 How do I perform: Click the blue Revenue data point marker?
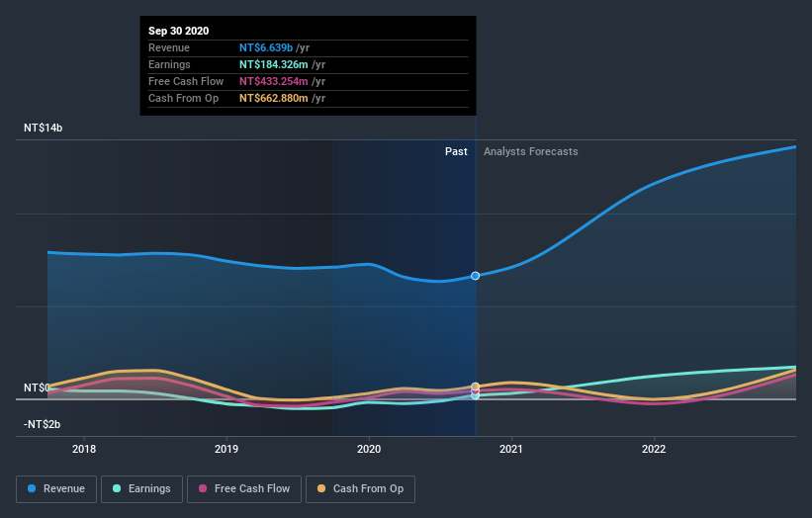pos(476,276)
